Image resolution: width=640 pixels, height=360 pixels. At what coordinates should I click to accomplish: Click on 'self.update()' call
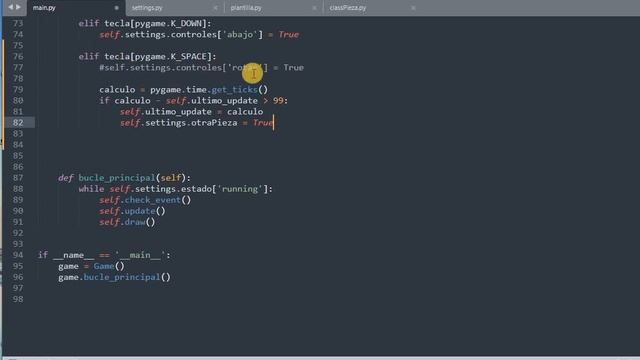coord(132,211)
